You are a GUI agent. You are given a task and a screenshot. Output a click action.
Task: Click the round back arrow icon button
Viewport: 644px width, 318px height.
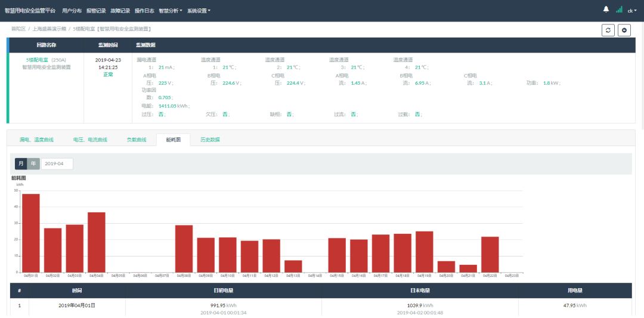tap(624, 30)
